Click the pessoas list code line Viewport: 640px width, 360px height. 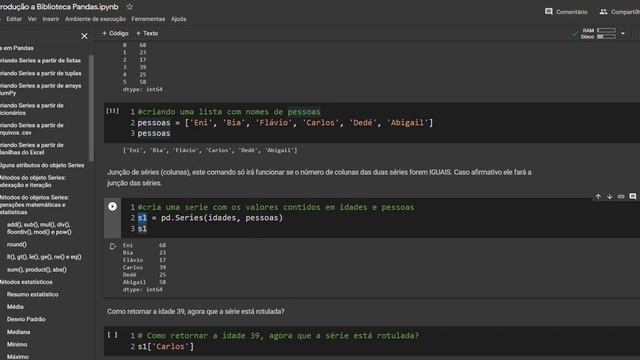coord(285,122)
